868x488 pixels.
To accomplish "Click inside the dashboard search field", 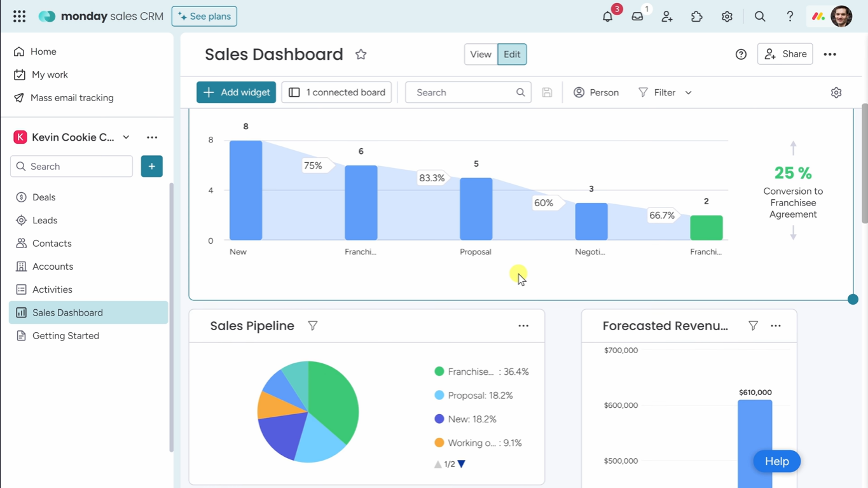I will point(467,92).
